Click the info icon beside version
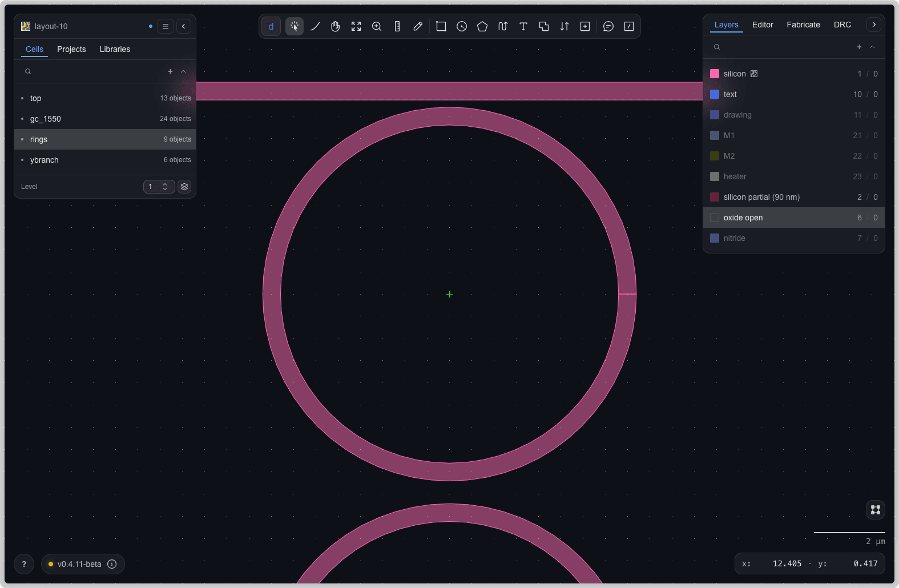This screenshot has height=588, width=899. [112, 564]
